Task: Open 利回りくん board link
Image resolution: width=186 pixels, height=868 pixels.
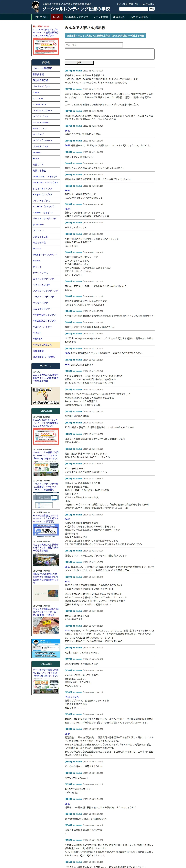Action: [x=46, y=165]
